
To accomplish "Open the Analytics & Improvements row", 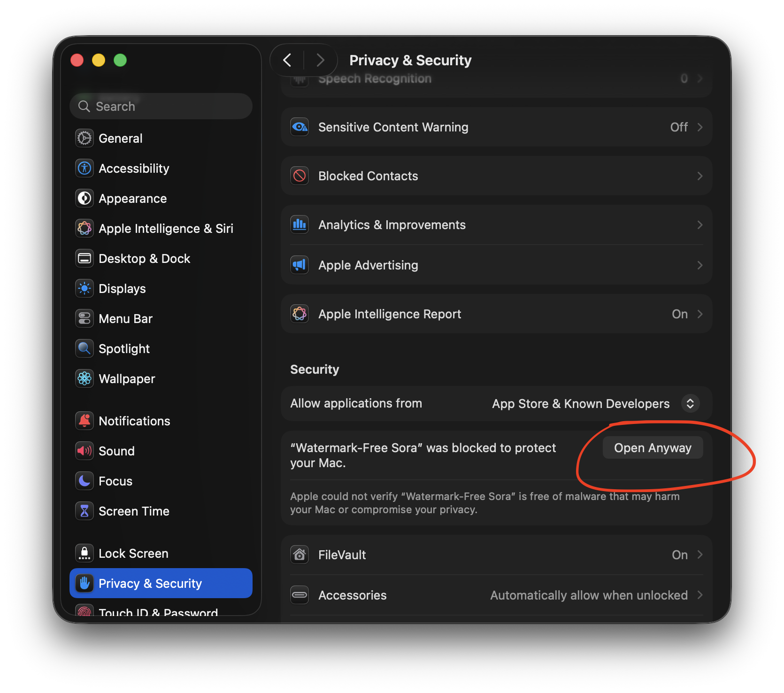I will (x=497, y=224).
